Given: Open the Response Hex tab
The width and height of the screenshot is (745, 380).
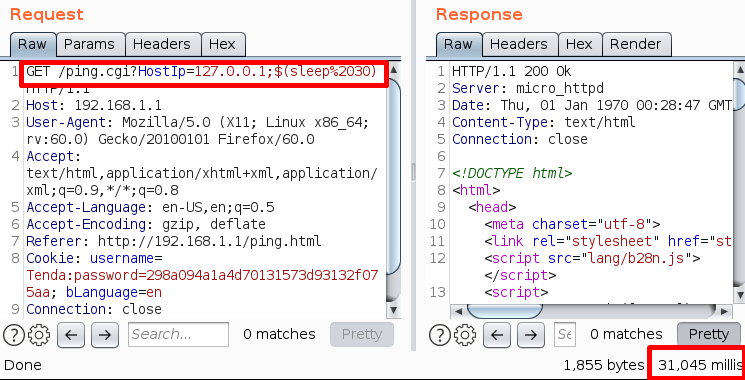Looking at the screenshot, I should pos(579,45).
